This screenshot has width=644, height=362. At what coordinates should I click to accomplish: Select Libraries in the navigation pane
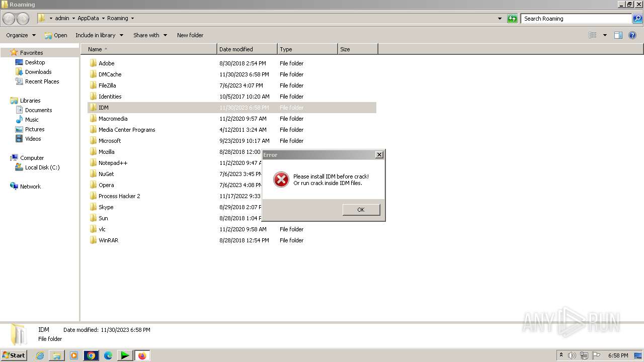click(30, 101)
